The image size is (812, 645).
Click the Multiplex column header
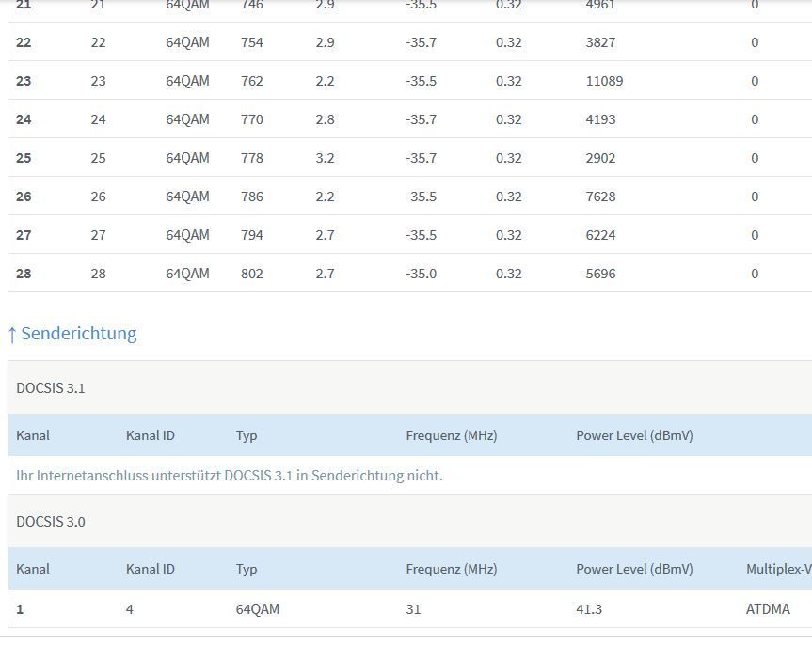(x=779, y=569)
